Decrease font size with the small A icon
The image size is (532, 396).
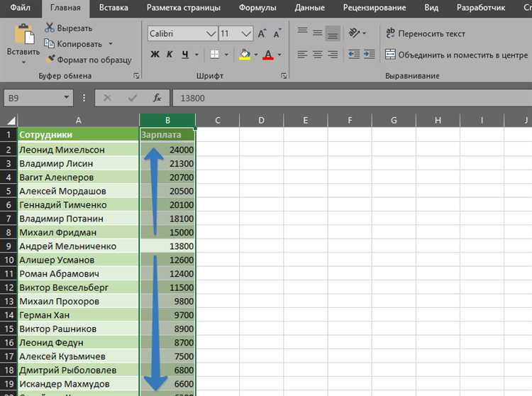click(277, 33)
